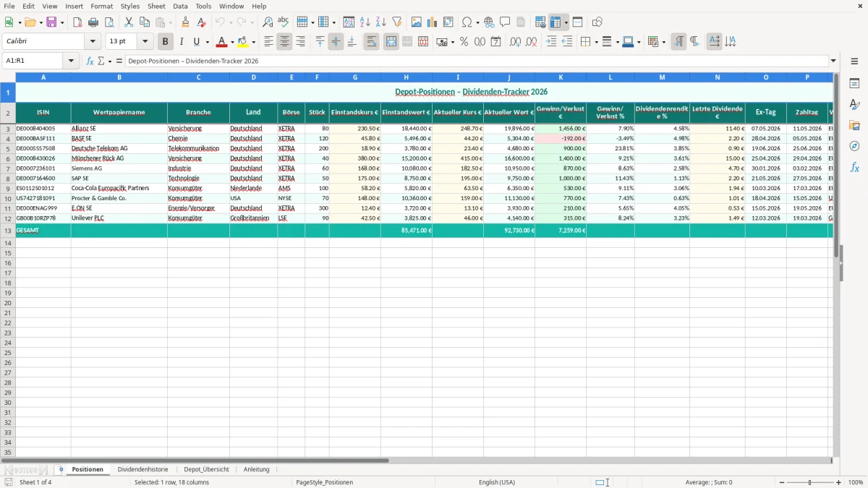
Task: Toggle Bold formatting
Action: 166,42
